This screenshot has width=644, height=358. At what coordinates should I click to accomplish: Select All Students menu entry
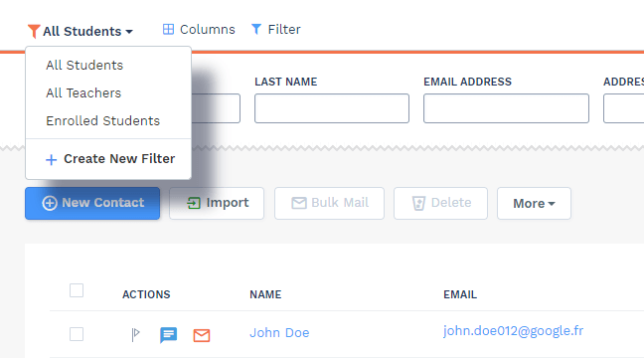[x=84, y=66]
